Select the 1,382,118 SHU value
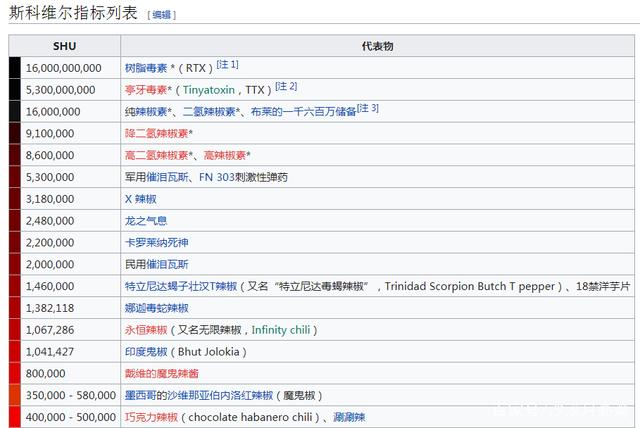The height and width of the screenshot is (428, 640). pyautogui.click(x=50, y=308)
